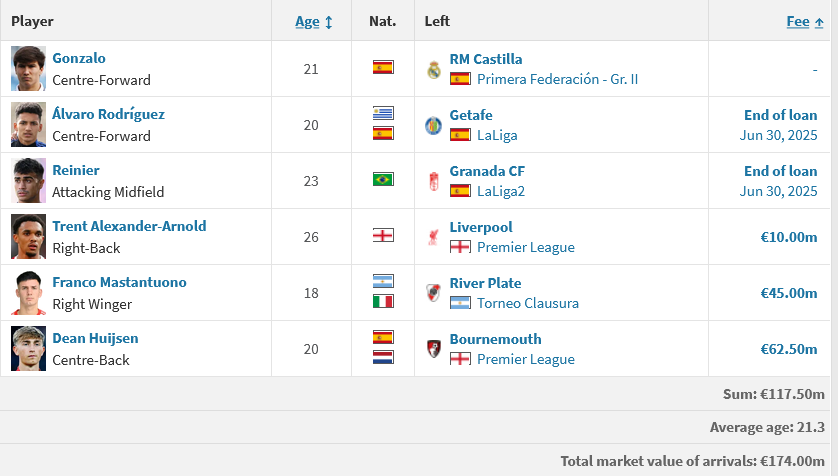Sort the table by Fee column
Image resolution: width=838 pixels, height=476 pixels.
(798, 21)
